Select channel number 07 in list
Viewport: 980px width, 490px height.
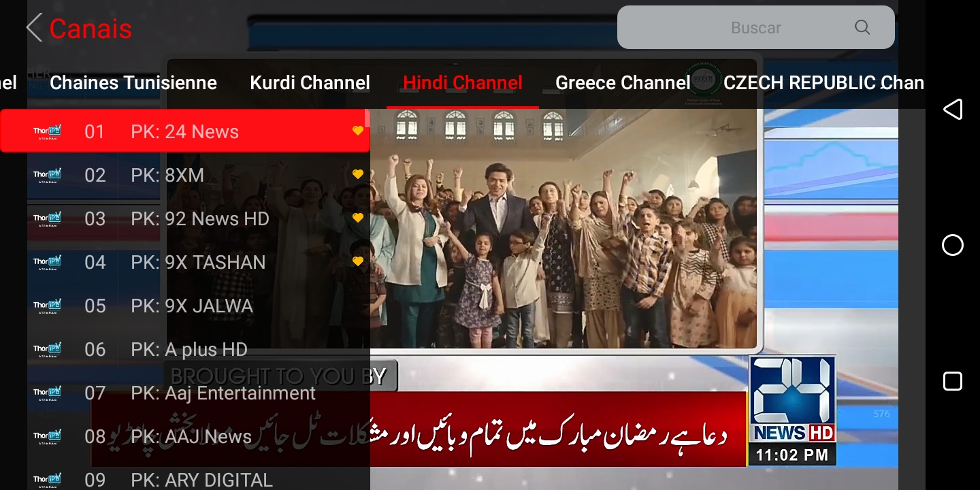tap(95, 393)
